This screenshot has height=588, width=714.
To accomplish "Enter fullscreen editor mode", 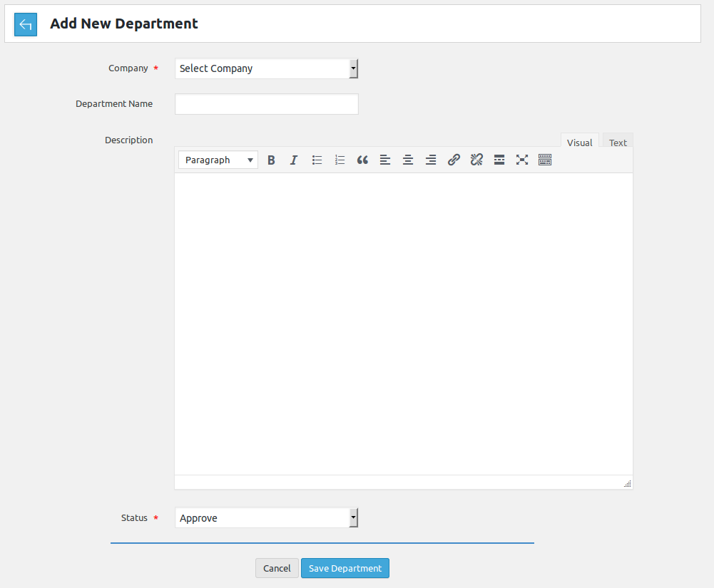I will pos(522,160).
